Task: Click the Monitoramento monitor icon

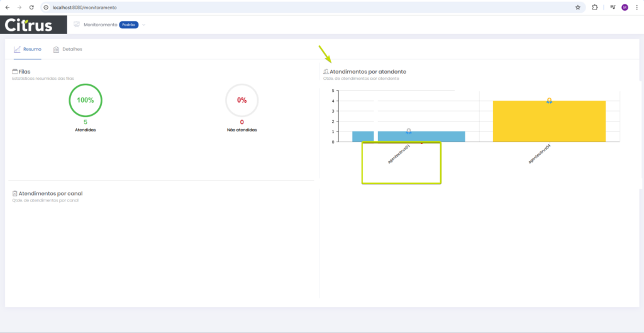Action: point(77,25)
